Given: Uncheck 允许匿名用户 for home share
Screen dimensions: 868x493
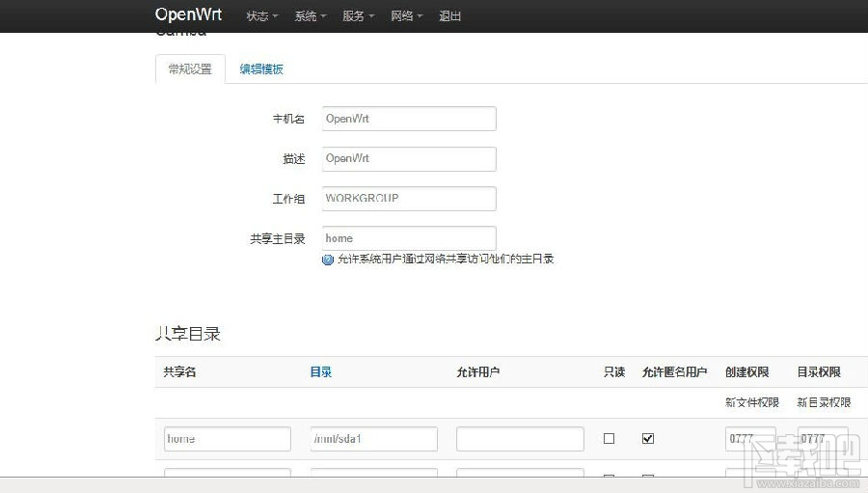Looking at the screenshot, I should click(648, 439).
